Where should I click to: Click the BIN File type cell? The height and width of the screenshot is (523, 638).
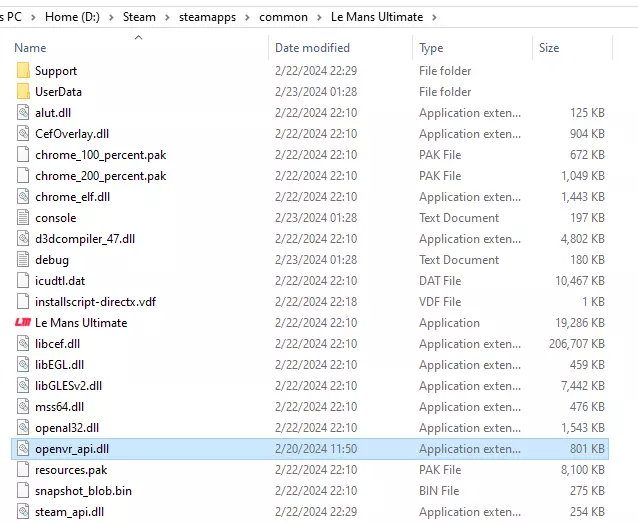(x=439, y=491)
